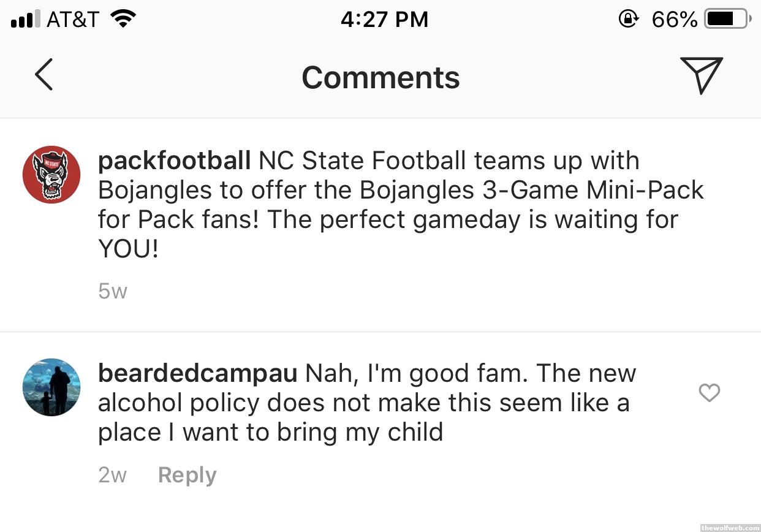Tap the Comments header title

[x=380, y=78]
